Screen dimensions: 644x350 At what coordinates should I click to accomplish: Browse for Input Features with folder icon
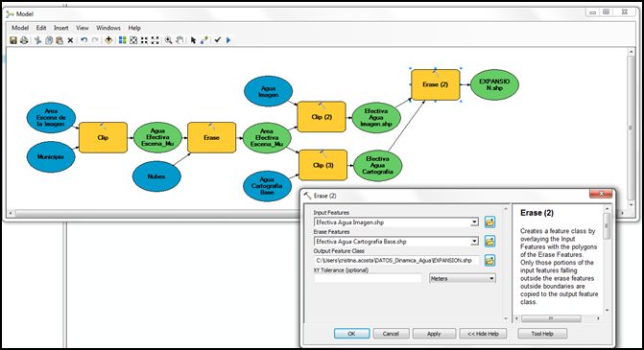click(x=489, y=222)
